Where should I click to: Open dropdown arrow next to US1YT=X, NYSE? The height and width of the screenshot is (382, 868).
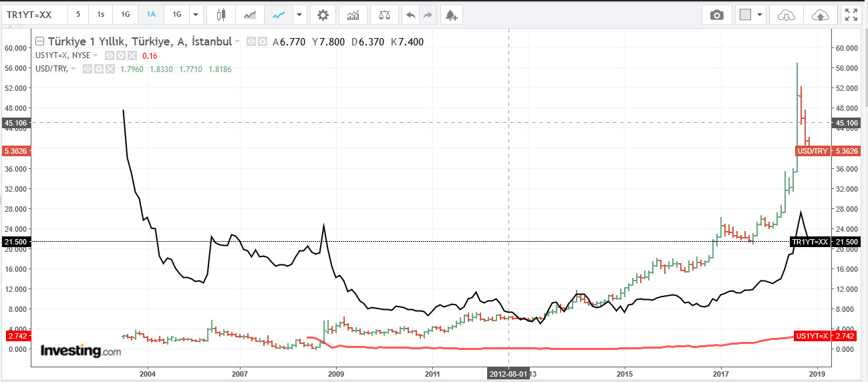coord(95,55)
